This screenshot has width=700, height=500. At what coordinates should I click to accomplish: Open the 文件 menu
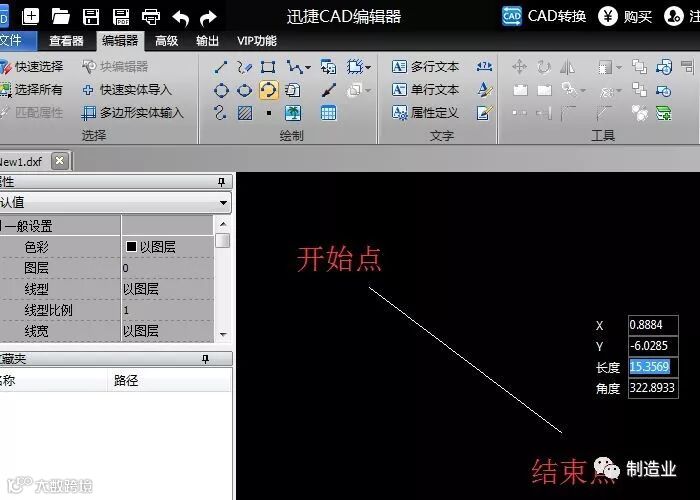click(15, 41)
